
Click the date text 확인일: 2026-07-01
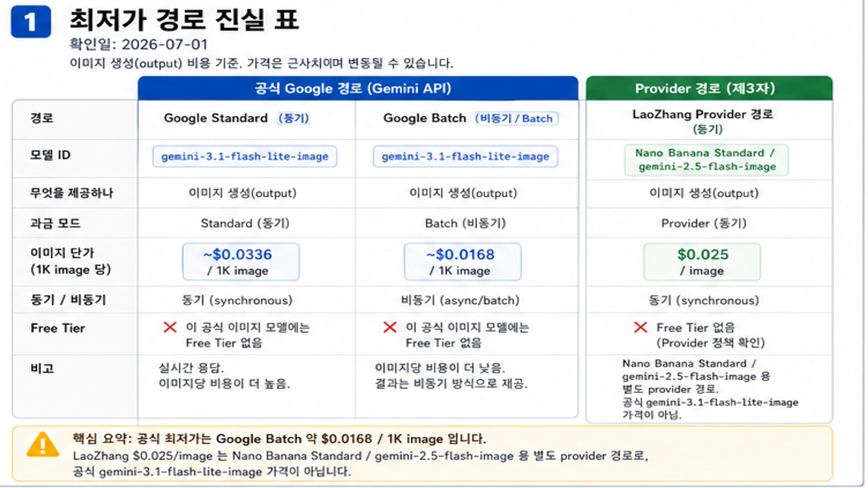139,44
